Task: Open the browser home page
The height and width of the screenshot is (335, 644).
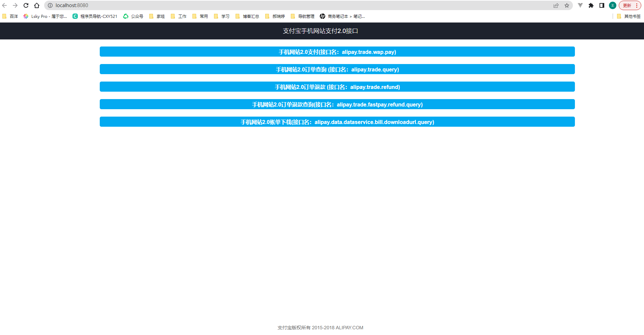Action: tap(37, 5)
